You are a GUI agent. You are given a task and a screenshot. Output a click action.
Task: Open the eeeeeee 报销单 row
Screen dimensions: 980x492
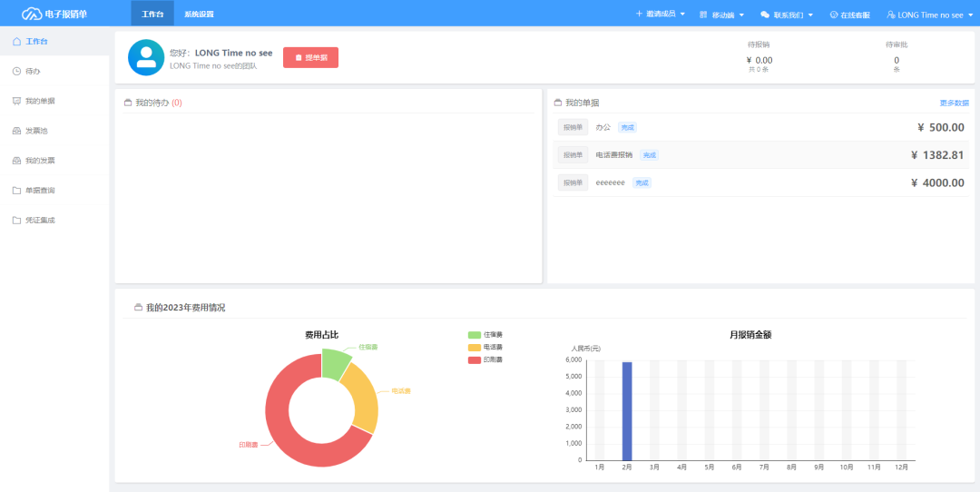click(760, 182)
